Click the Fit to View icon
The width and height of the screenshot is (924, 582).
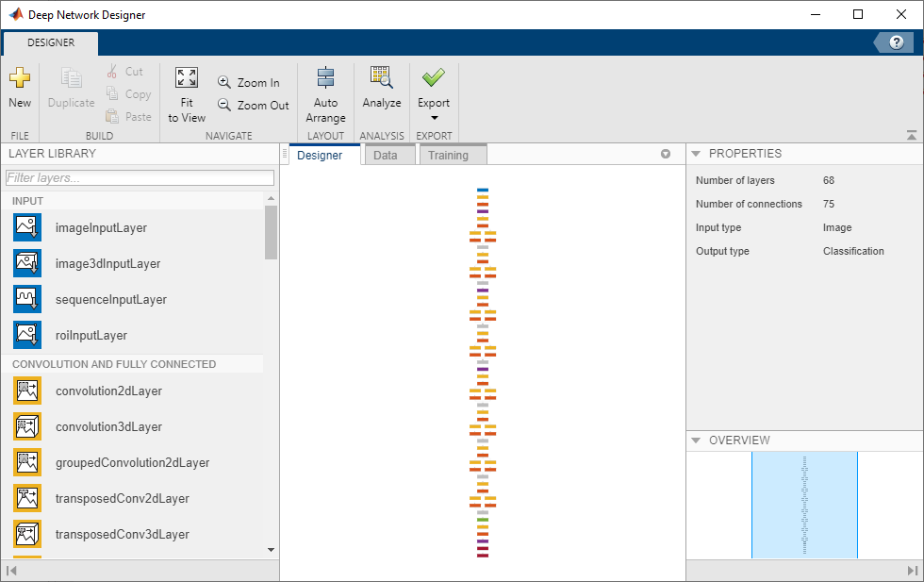point(187,77)
